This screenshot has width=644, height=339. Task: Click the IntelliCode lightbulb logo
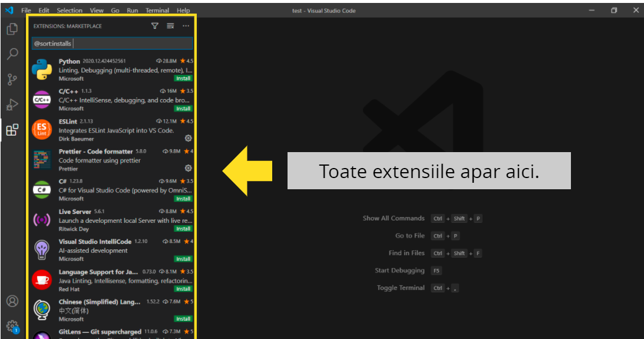coord(42,250)
